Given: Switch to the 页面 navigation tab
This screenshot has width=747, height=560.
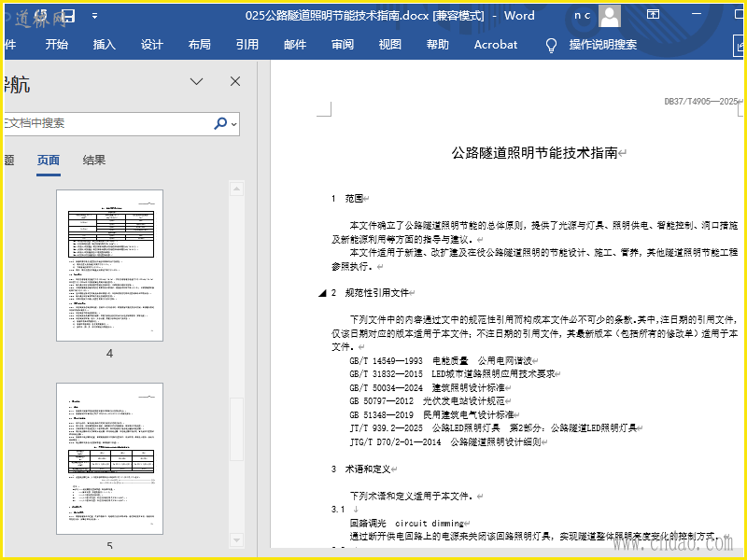Looking at the screenshot, I should pyautogui.click(x=49, y=161).
